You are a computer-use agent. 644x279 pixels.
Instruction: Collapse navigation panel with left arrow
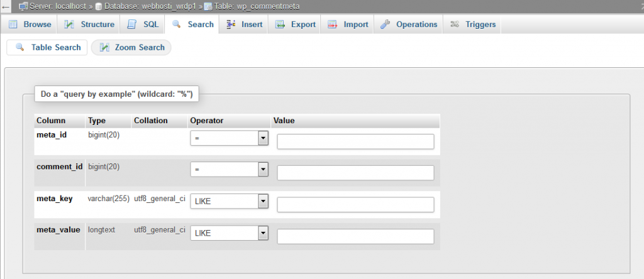[6, 6]
